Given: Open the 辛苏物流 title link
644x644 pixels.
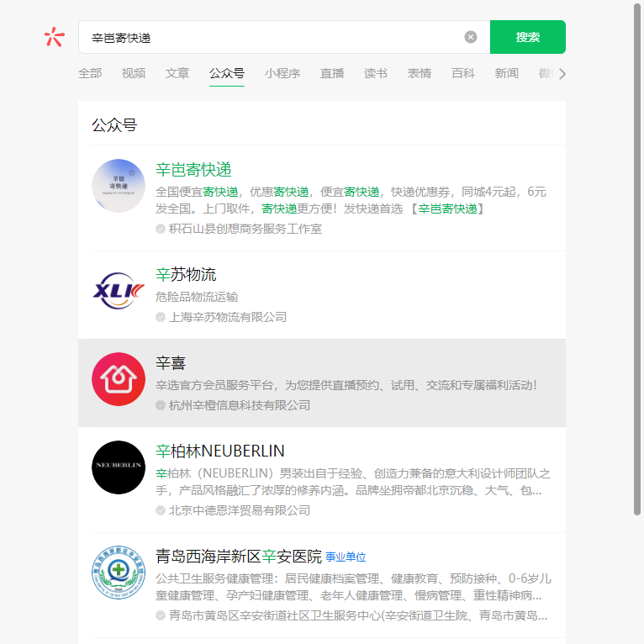Looking at the screenshot, I should 186,274.
